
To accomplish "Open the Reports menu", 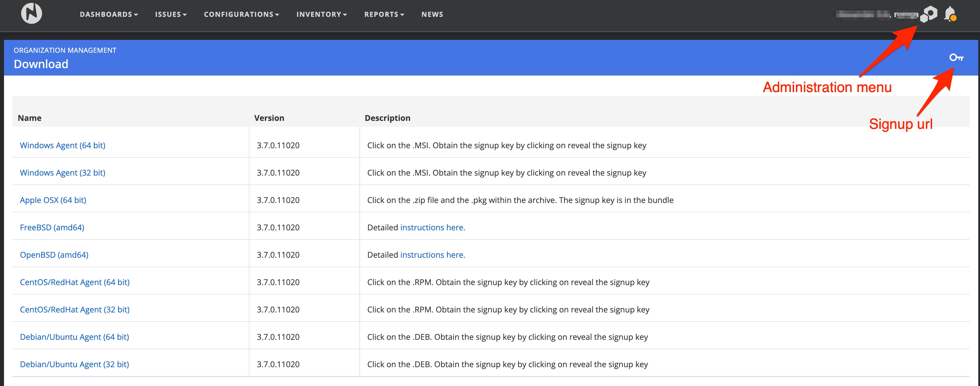I will [x=384, y=15].
